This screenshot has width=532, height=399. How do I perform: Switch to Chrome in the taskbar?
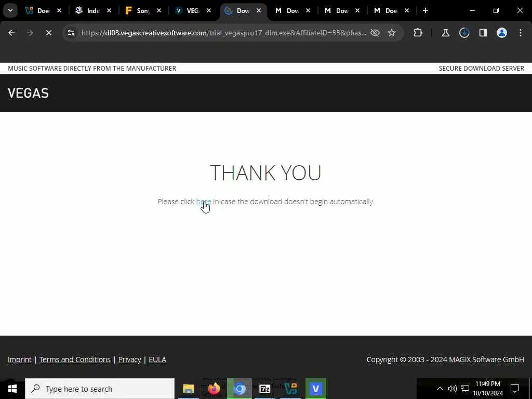click(240, 389)
